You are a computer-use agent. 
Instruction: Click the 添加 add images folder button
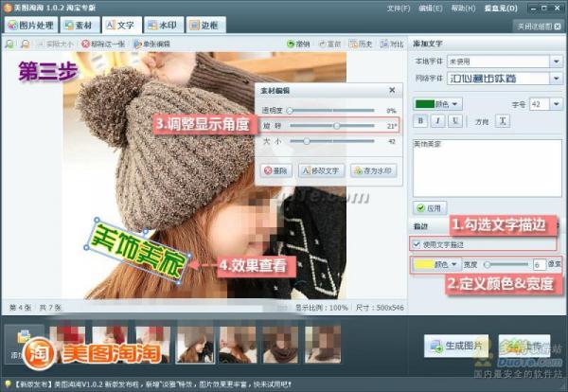(x=24, y=343)
